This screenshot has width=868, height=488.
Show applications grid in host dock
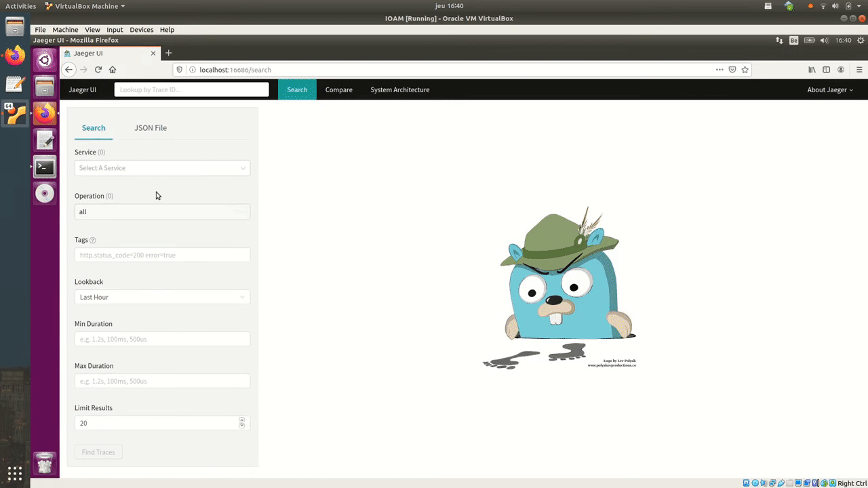tap(15, 473)
